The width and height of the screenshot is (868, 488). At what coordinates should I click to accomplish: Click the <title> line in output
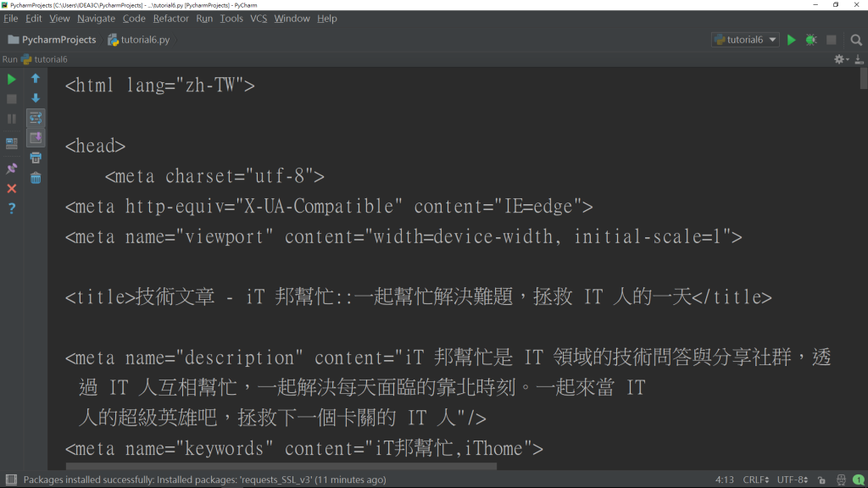tap(419, 297)
